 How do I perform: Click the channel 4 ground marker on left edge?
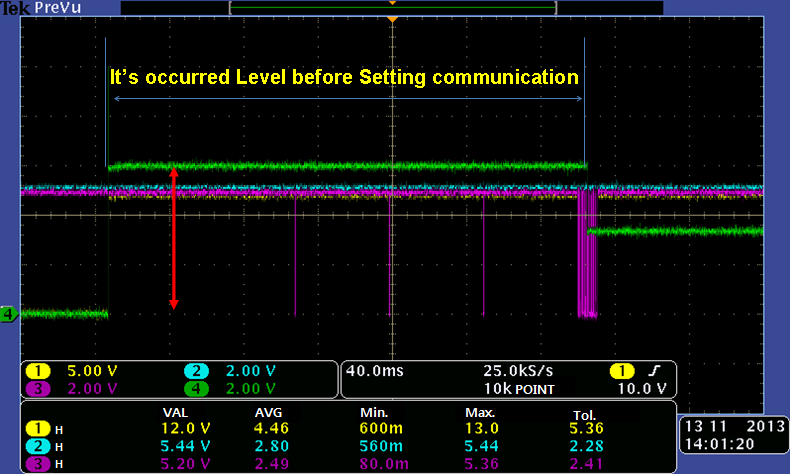(9, 314)
